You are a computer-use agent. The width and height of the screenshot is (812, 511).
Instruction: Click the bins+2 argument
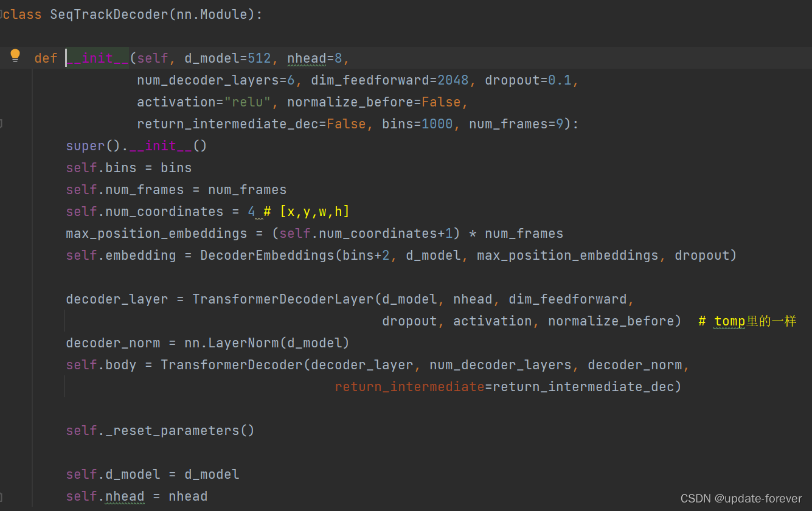(366, 255)
